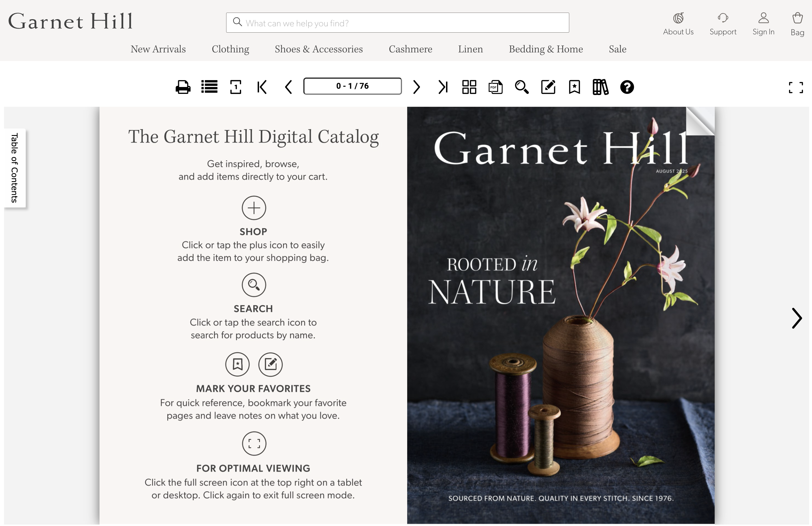Jump to the last page
Viewport: 812px width, 526px height.
pyautogui.click(x=443, y=87)
